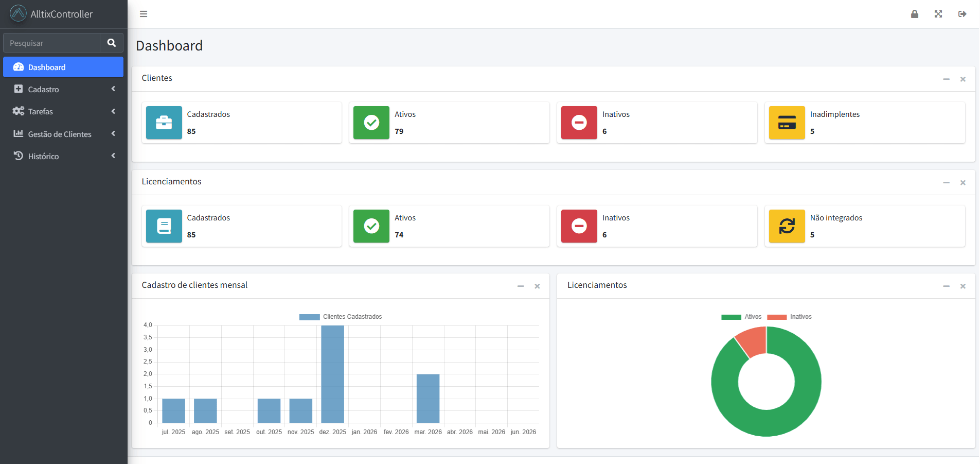Remove the Licenciamentos stats card
Screen dimensions: 980x464
point(963,183)
